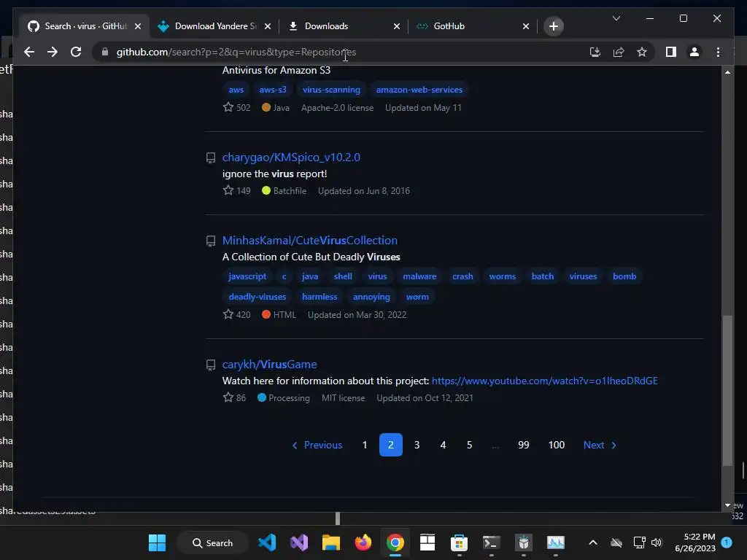Click the 149 stars on KMSpico
The height and width of the screenshot is (560, 747).
[x=237, y=191]
